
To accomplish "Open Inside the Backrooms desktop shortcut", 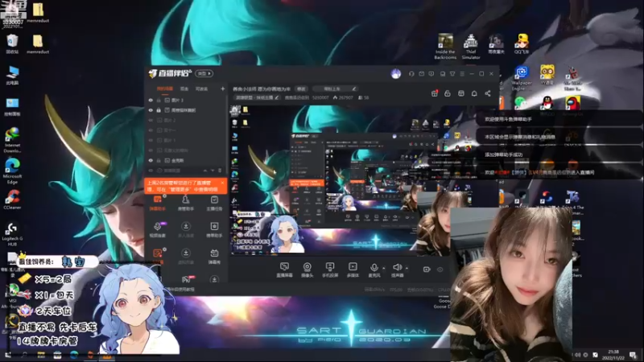I will 445,47.
